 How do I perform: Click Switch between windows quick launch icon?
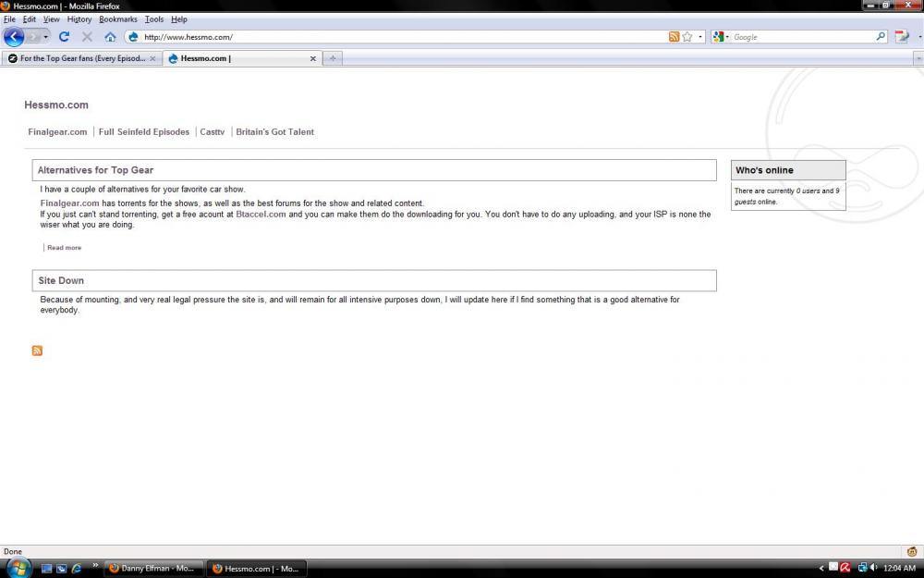[x=61, y=569]
